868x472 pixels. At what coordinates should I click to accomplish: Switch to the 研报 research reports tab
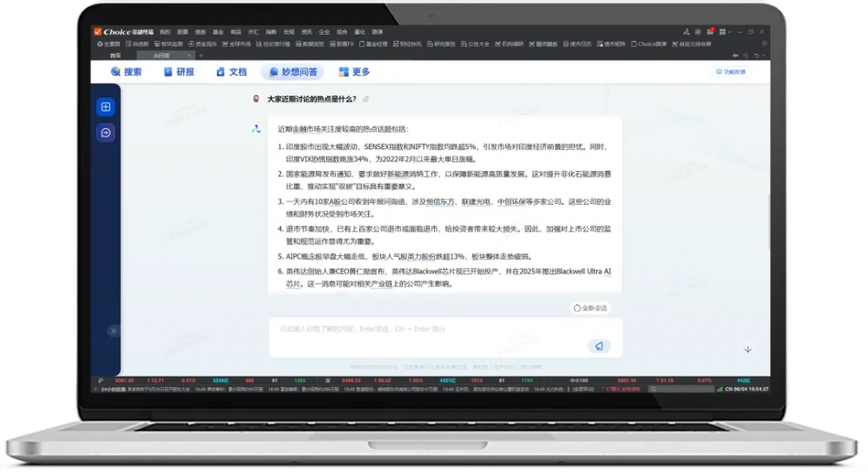180,72
